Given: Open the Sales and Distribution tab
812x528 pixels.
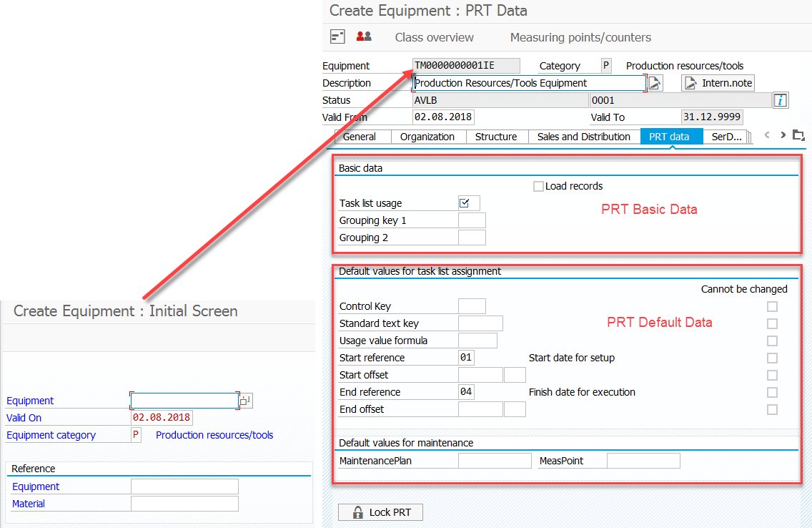Looking at the screenshot, I should [583, 137].
